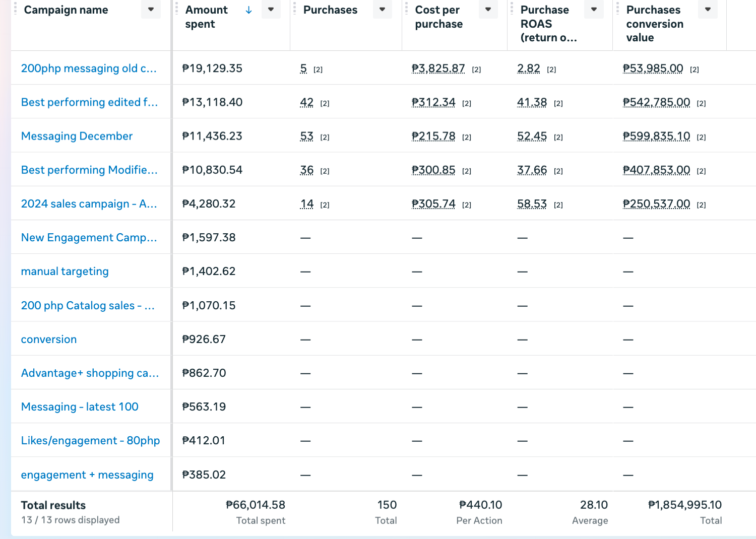756x539 pixels.
Task: Open Purchases conversion value column dropdown
Action: click(708, 10)
